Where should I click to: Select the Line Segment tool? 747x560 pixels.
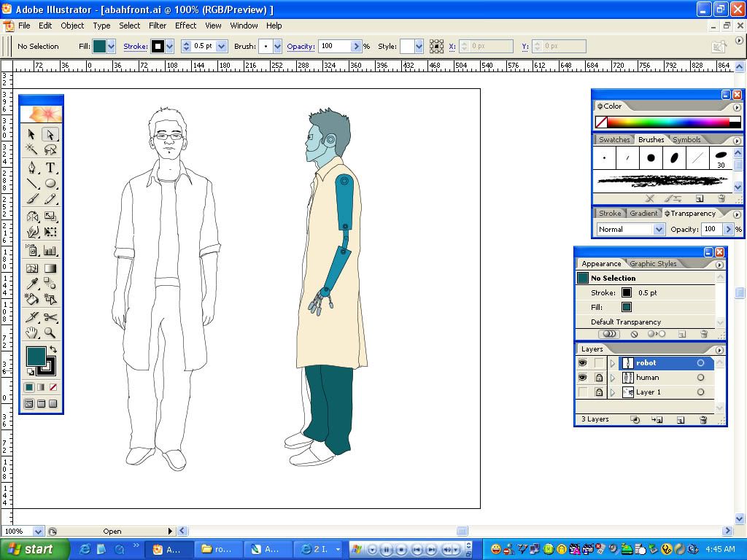31,183
